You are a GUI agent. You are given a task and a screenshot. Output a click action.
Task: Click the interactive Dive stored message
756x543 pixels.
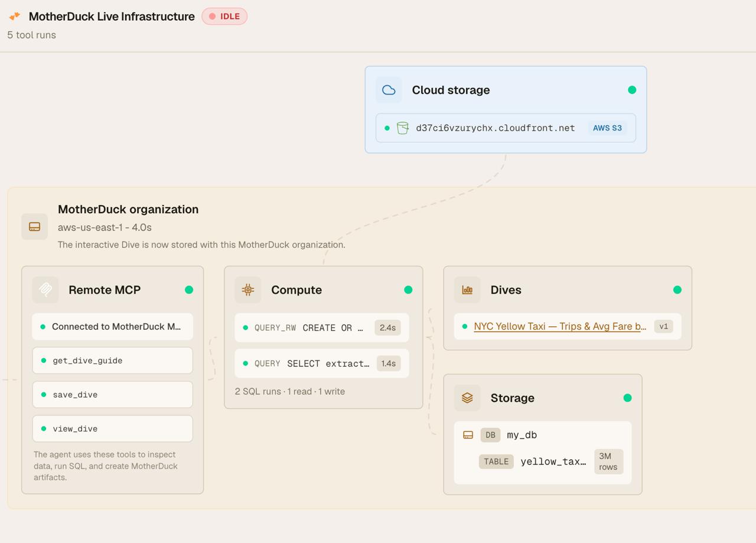tap(201, 245)
